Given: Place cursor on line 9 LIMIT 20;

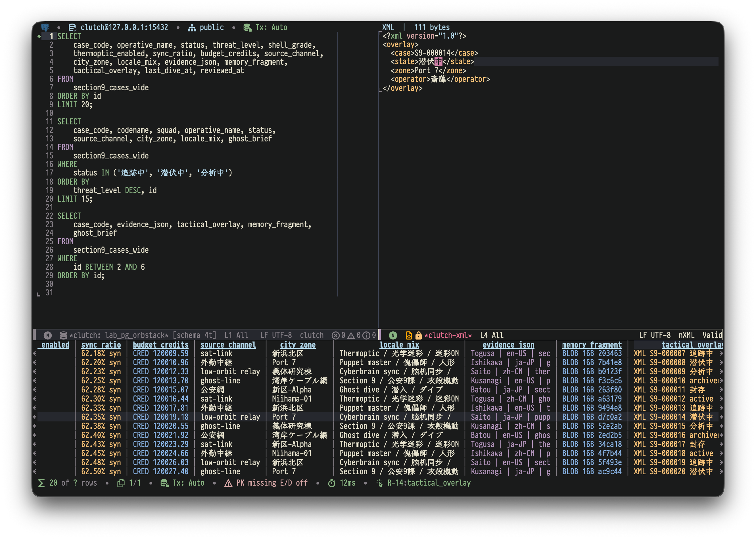Looking at the screenshot, I should [x=75, y=105].
